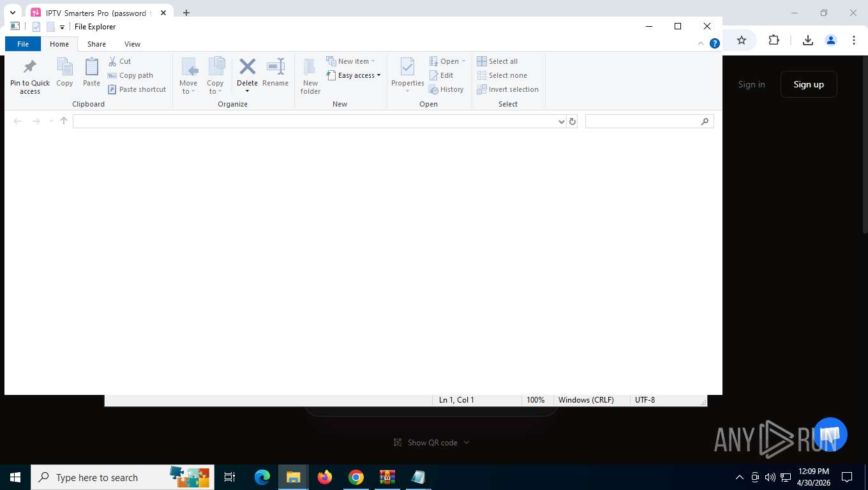Click the Up one level arrow
This screenshot has width=868, height=490.
point(64,121)
